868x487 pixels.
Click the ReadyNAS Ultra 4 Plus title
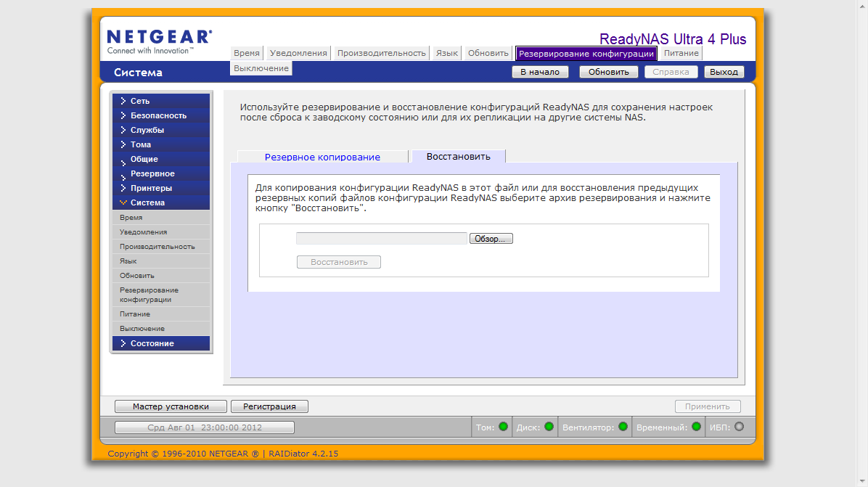(x=673, y=39)
